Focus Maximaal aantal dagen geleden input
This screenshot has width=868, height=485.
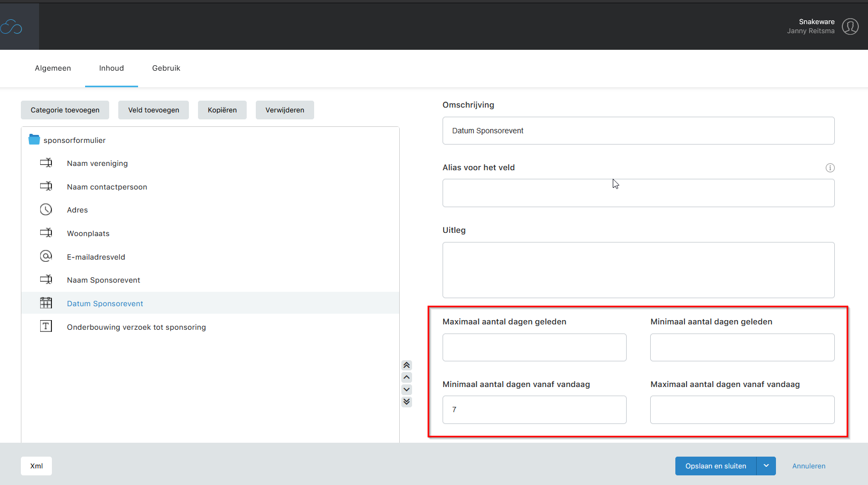(535, 347)
